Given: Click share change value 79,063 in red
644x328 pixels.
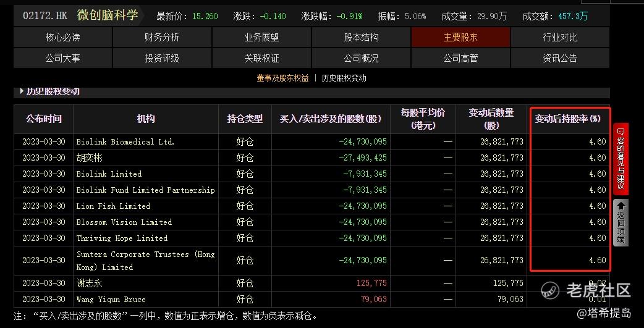Looking at the screenshot, I should pos(374,299).
